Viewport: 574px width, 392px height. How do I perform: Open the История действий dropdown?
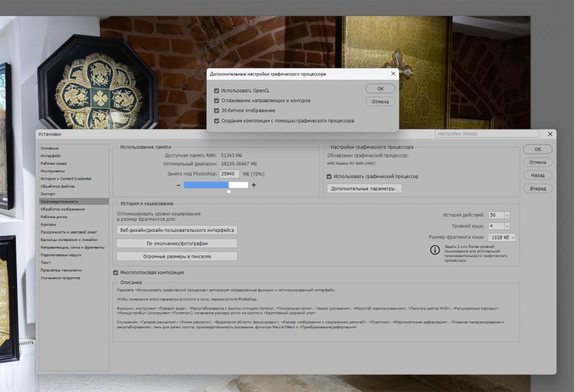pyautogui.click(x=507, y=215)
